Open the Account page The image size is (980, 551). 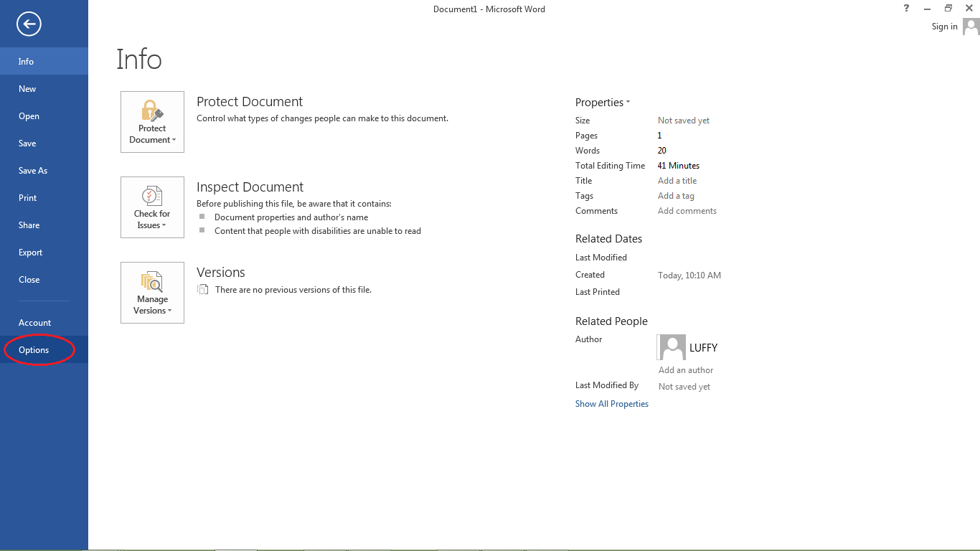tap(44, 322)
